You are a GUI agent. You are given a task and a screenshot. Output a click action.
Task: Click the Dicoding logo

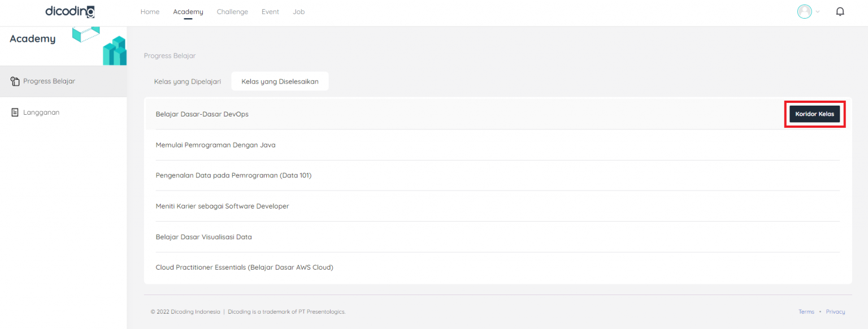(70, 12)
